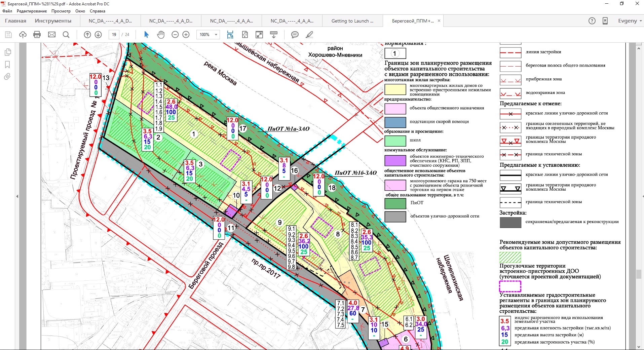The height and width of the screenshot is (350, 644).
Task: Open the first NC_DA_----_4_A_A tab
Action: [231, 21]
